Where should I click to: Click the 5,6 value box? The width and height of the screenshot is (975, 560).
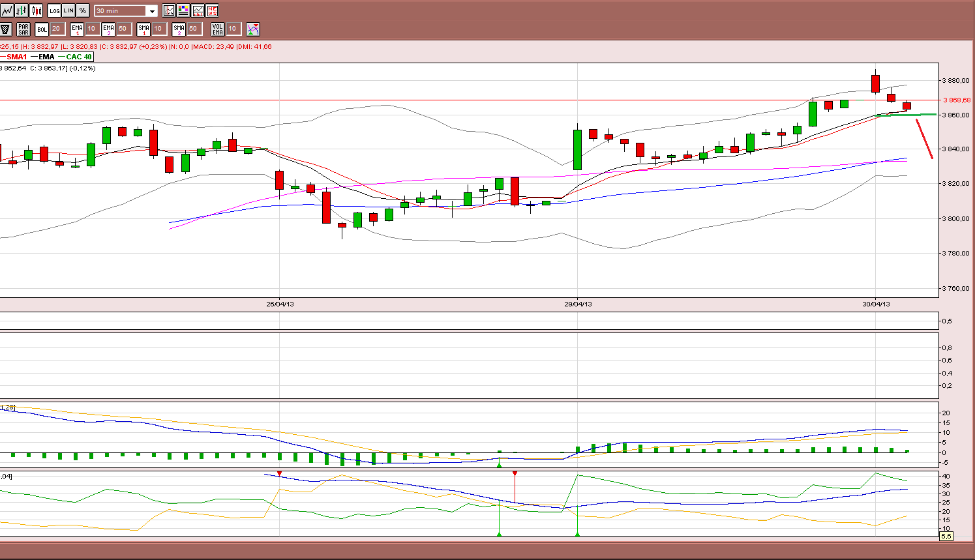click(946, 536)
